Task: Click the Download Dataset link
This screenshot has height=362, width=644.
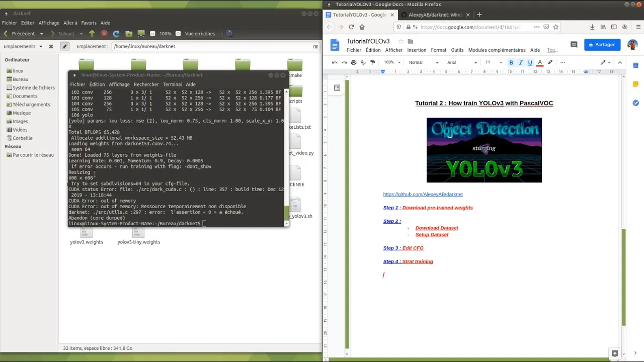Action: point(437,228)
